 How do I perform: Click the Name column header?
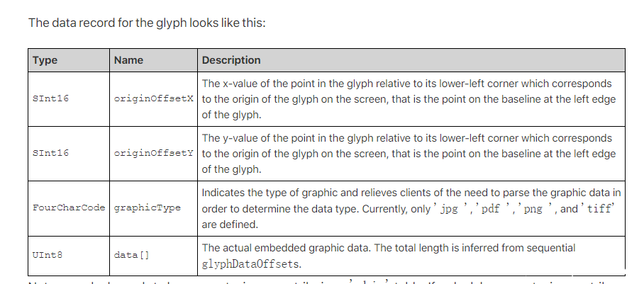click(128, 60)
